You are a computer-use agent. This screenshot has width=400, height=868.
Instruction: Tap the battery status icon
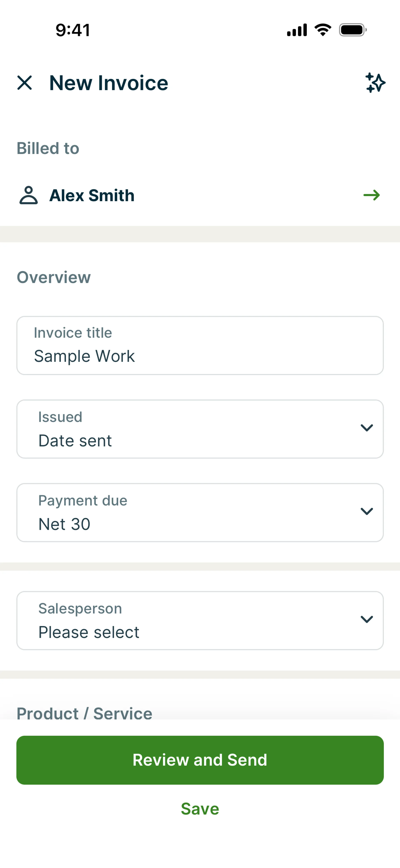pyautogui.click(x=352, y=30)
